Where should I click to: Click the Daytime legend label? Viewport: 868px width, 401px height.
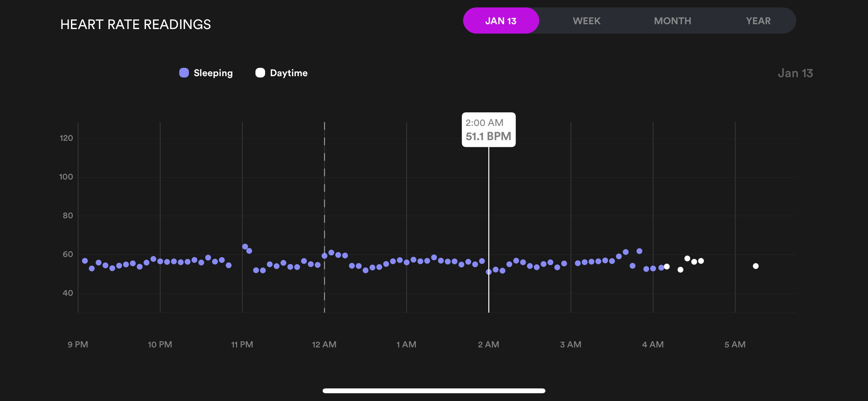point(289,73)
